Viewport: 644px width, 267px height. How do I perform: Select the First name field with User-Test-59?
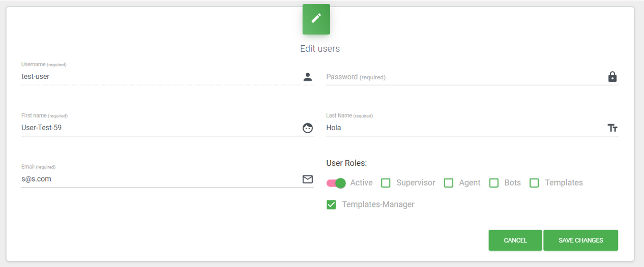pyautogui.click(x=158, y=128)
